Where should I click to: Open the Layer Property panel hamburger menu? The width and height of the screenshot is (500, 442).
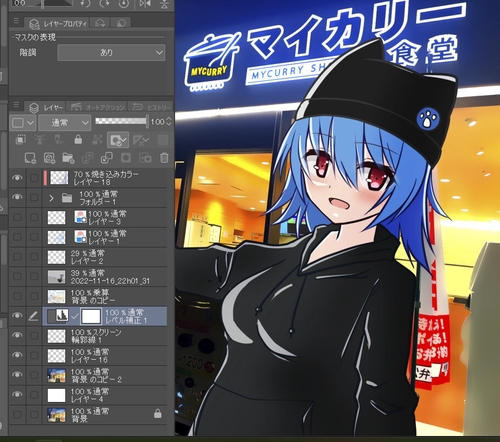[16, 21]
